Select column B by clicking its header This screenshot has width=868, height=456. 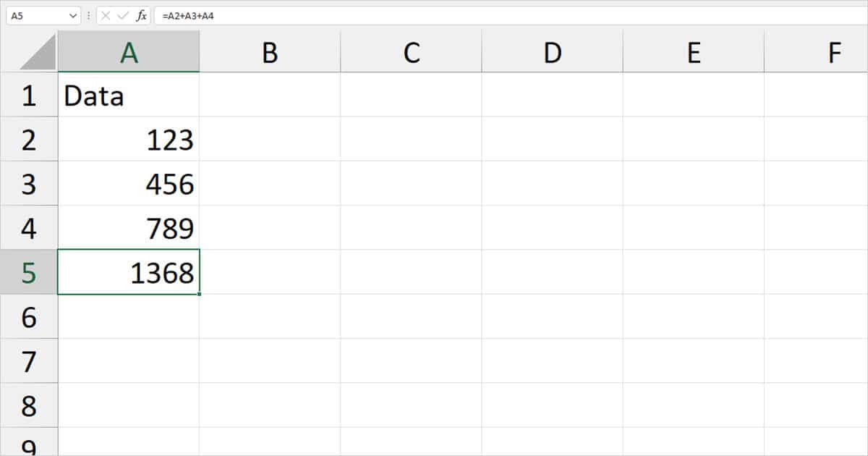pos(269,51)
